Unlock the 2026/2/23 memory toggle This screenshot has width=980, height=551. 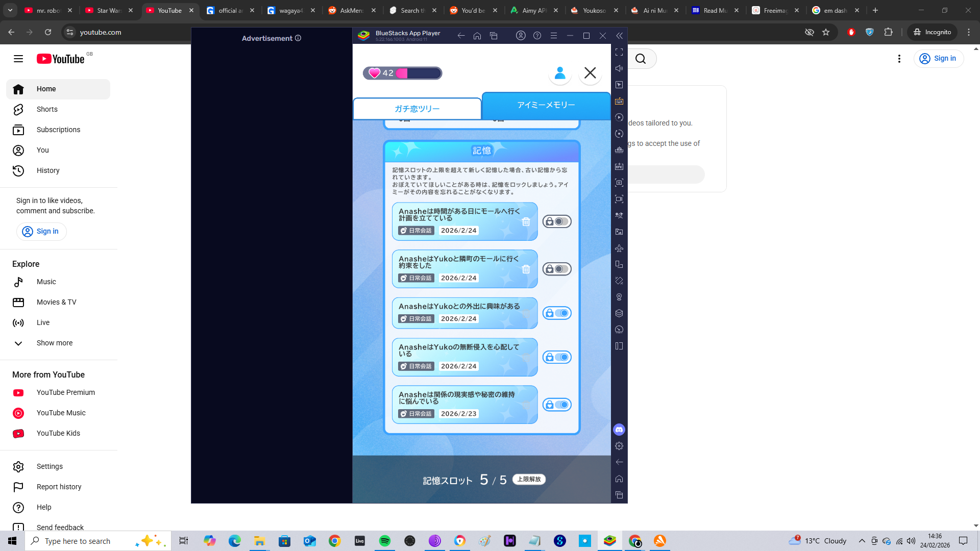tap(557, 405)
